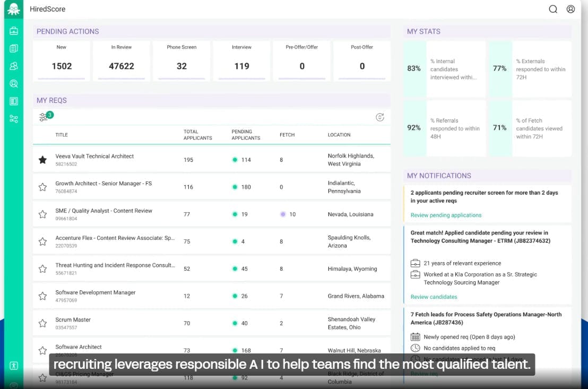The image size is (588, 389).
Task: Click Review candidates link
Action: (434, 297)
